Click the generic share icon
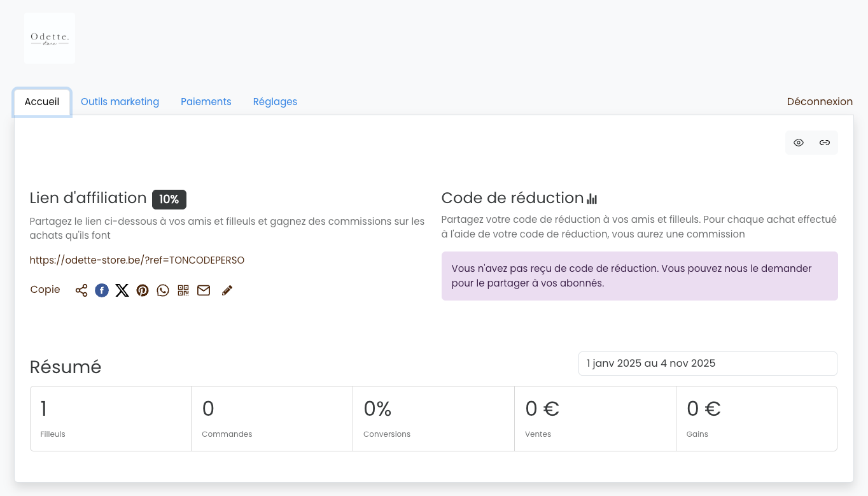The width and height of the screenshot is (868, 496). (x=81, y=290)
